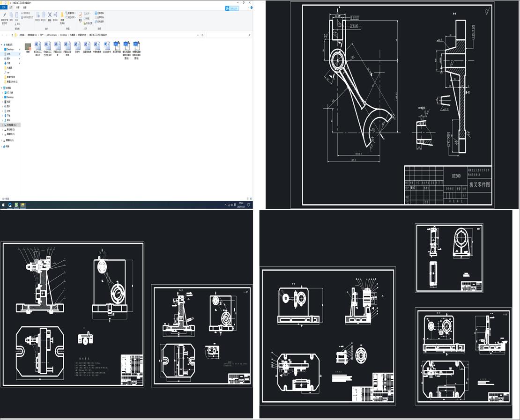Screen dimensions: 520x420
Task: Collapse the This PC tree node
Action: (2, 88)
